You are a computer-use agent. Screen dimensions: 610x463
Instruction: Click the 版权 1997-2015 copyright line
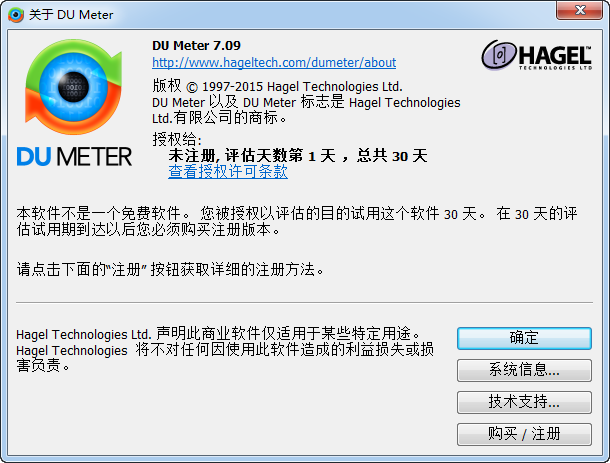click(x=277, y=86)
